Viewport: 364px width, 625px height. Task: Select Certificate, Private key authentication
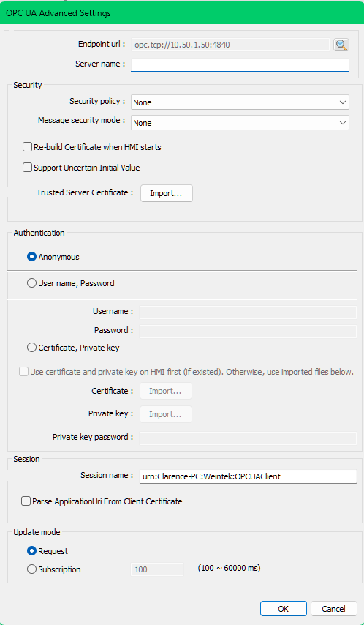coord(31,348)
